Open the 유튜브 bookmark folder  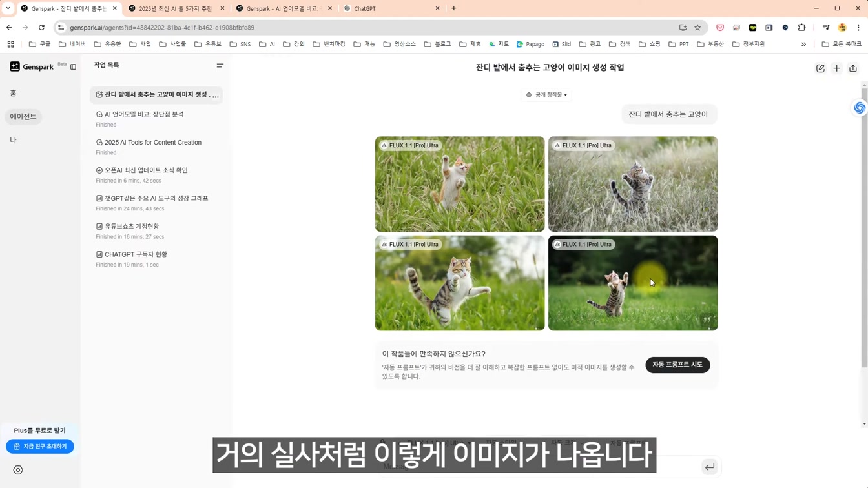click(207, 44)
